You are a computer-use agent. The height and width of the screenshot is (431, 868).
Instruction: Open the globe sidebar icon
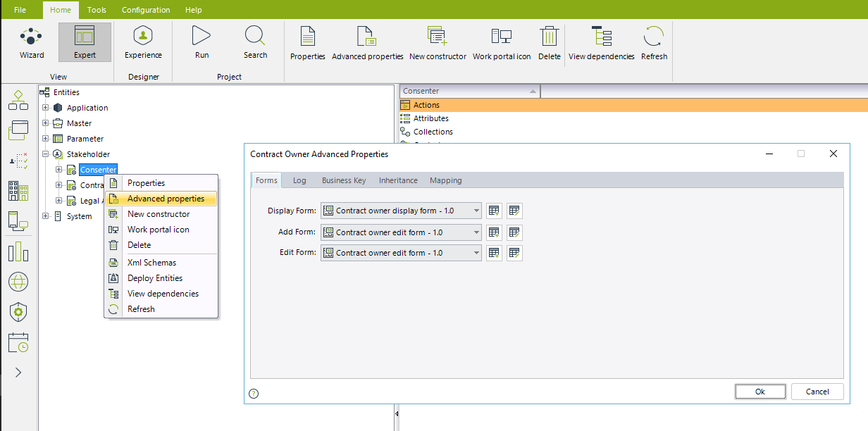18,282
